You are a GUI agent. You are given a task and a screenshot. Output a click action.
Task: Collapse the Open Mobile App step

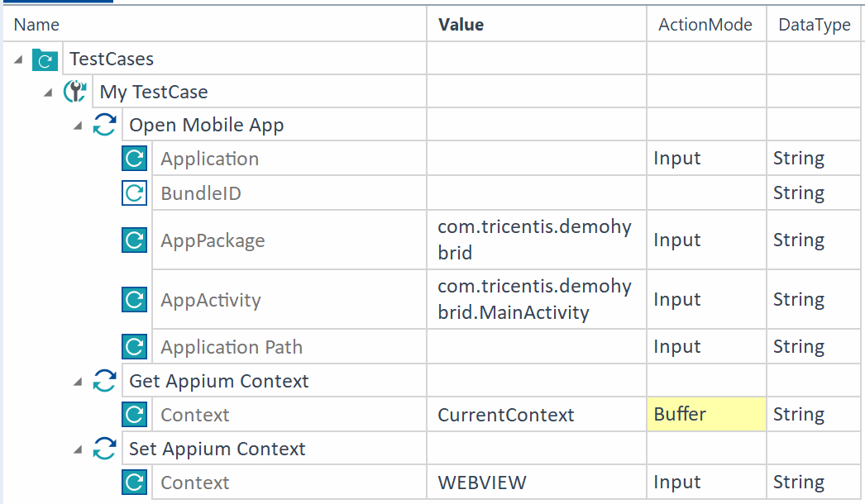click(x=78, y=126)
